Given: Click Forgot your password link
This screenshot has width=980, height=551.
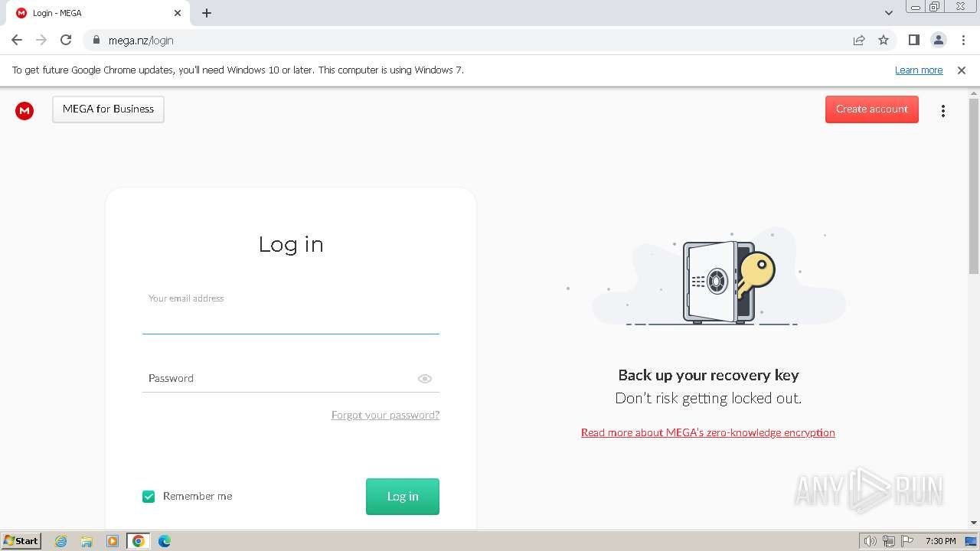Looking at the screenshot, I should [385, 415].
